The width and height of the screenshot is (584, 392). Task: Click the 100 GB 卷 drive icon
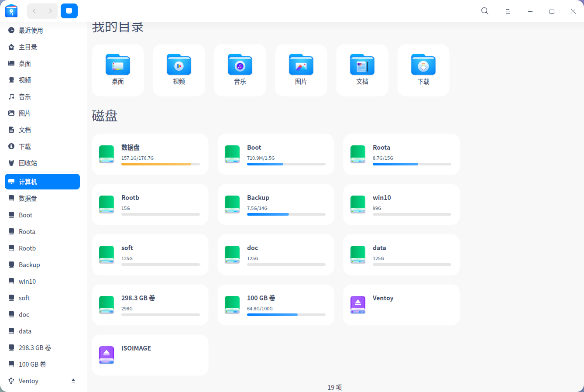coord(232,305)
